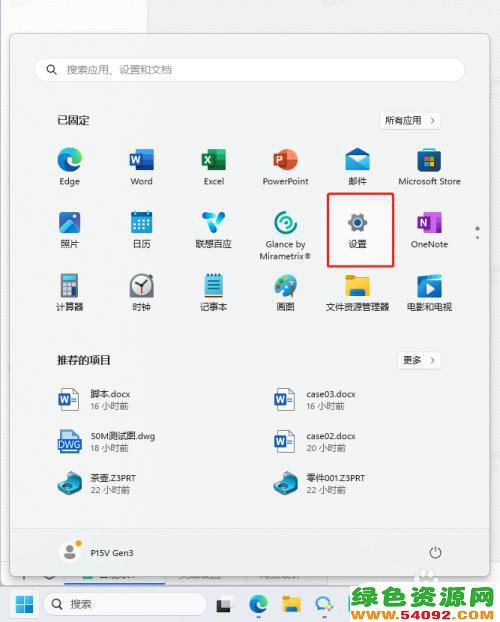Viewport: 500px width, 622px height.
Task: Click the power button icon
Action: coord(435,552)
